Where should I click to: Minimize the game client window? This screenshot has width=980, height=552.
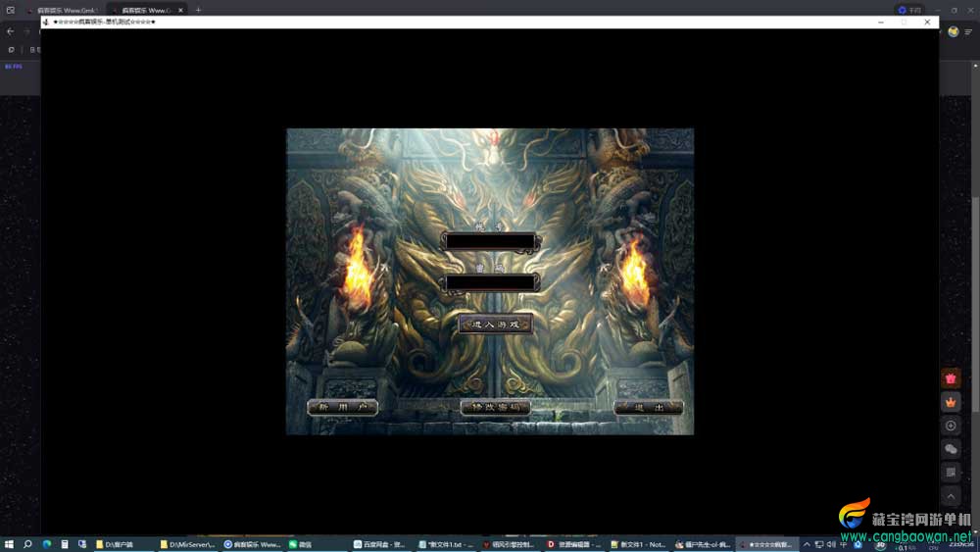tap(881, 22)
